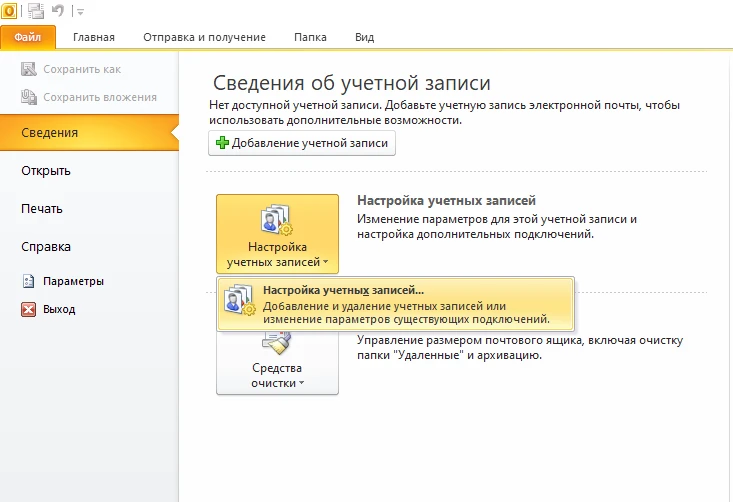This screenshot has height=502, width=733.
Task: Click the red Выход exit icon
Action: pyautogui.click(x=29, y=309)
